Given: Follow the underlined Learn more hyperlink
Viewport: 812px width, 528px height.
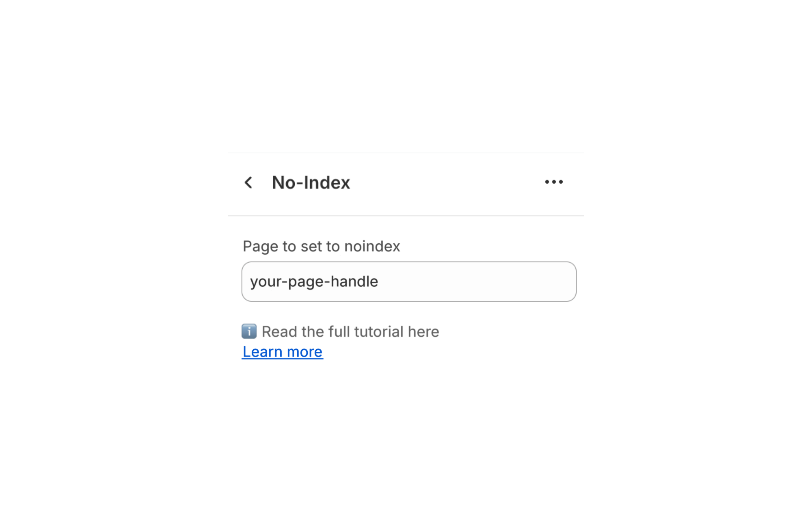Looking at the screenshot, I should pos(283,352).
